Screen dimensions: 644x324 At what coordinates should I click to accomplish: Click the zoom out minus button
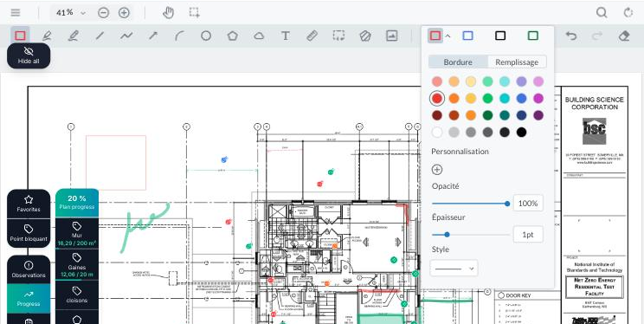(104, 13)
